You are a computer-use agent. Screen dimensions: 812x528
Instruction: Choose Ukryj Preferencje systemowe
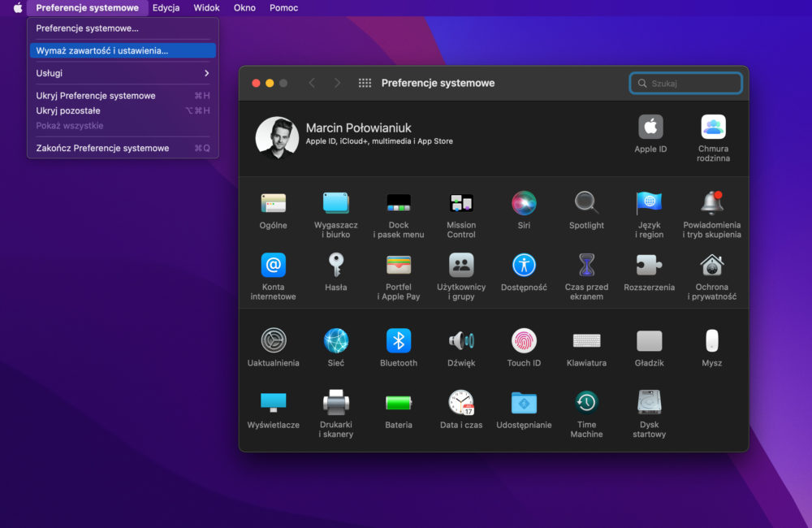pyautogui.click(x=123, y=95)
